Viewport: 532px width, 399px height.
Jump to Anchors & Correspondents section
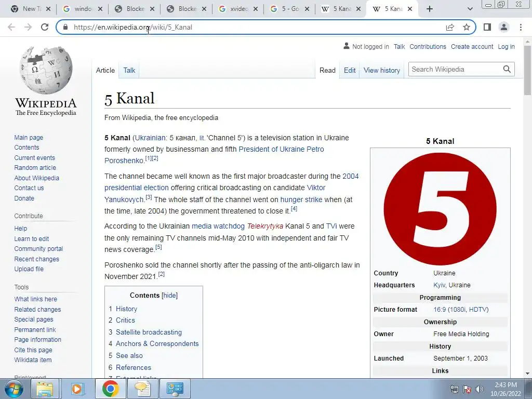pyautogui.click(x=157, y=344)
